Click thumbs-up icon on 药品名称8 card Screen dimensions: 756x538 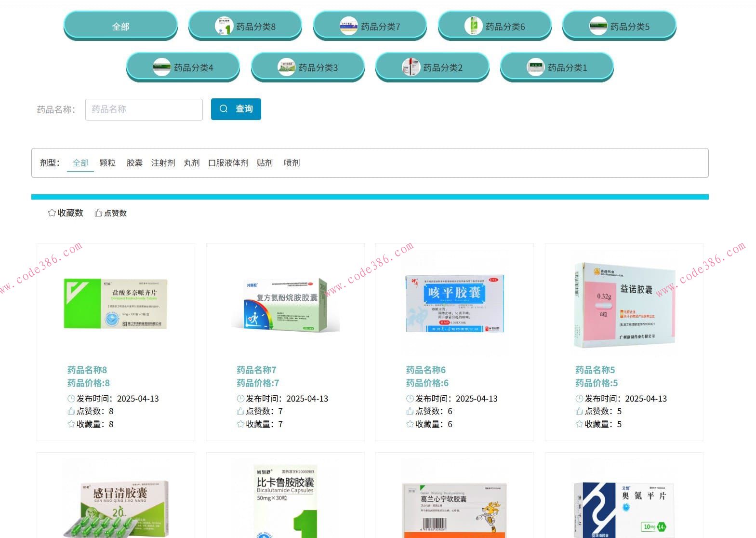71,411
